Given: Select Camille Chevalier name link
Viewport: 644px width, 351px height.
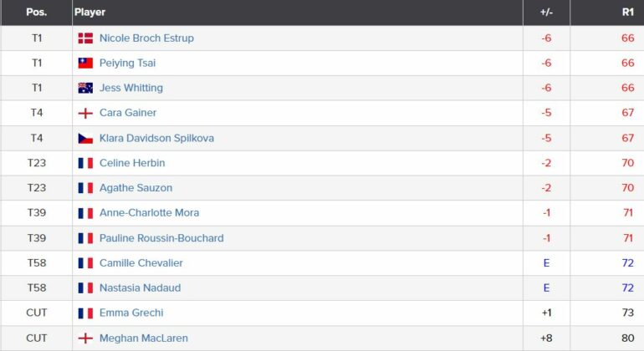Looking at the screenshot, I should pyautogui.click(x=141, y=262).
